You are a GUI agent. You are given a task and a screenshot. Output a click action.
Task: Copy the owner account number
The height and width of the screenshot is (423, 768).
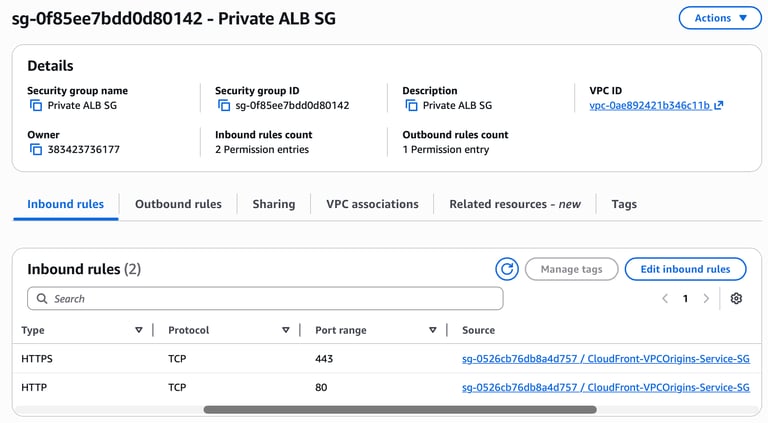pyautogui.click(x=36, y=149)
